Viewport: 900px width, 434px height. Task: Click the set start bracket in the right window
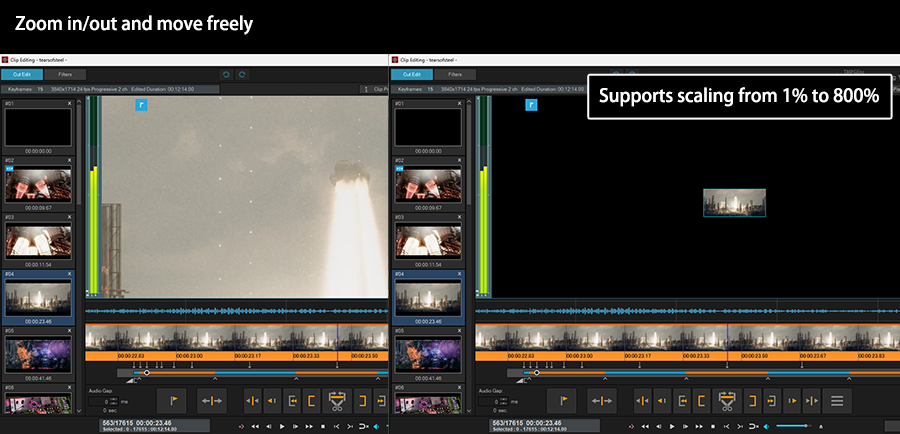click(x=703, y=400)
